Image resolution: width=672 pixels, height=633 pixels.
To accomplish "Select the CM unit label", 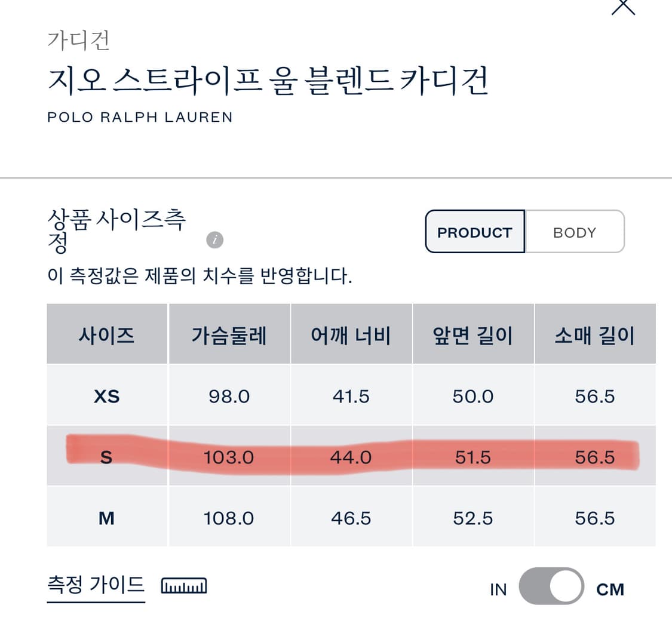I will coord(610,589).
